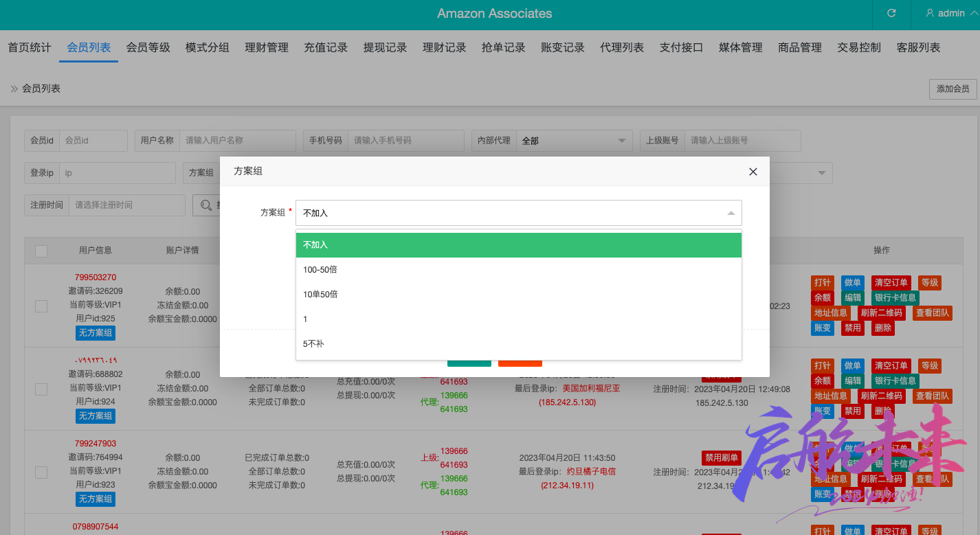980x535 pixels.
Task: Close the 方案组 dialog with the X icon
Action: pyautogui.click(x=753, y=172)
